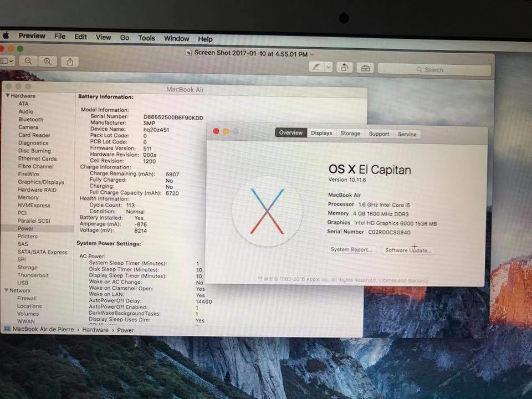The width and height of the screenshot is (532, 399).
Task: Open the Tools menu
Action: point(146,38)
